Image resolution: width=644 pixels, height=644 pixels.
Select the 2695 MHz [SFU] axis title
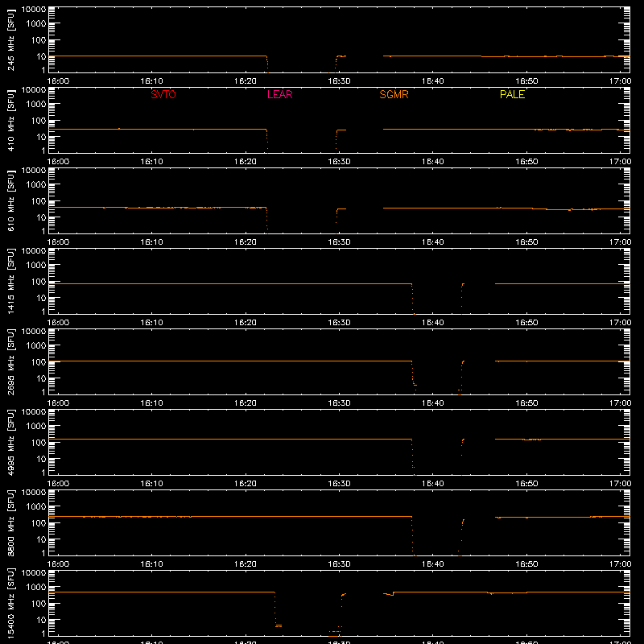point(10,361)
